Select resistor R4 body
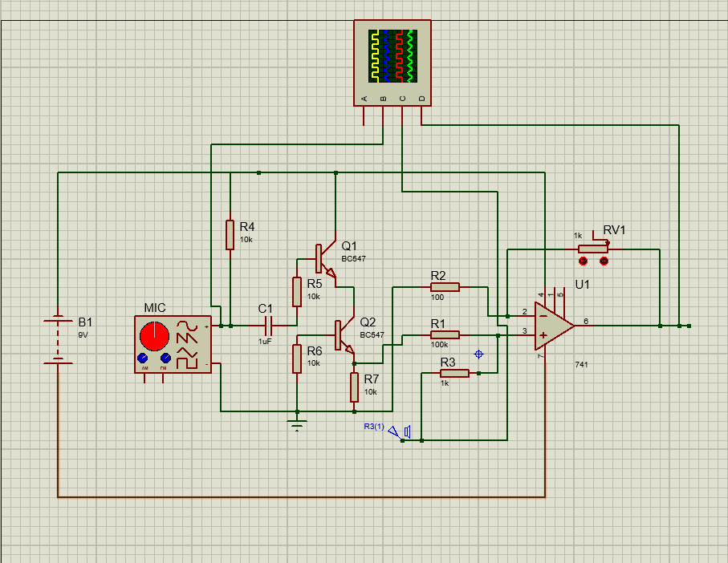Image resolution: width=728 pixels, height=563 pixels. click(x=230, y=235)
